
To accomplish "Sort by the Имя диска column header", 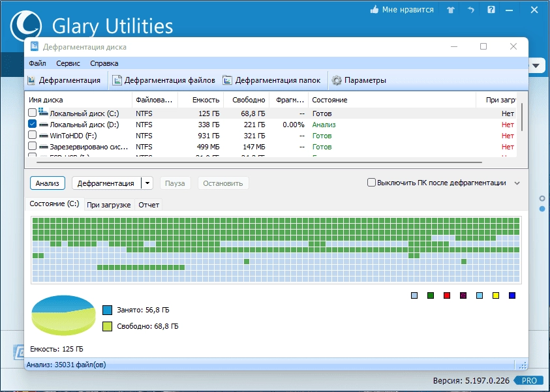I will point(78,100).
